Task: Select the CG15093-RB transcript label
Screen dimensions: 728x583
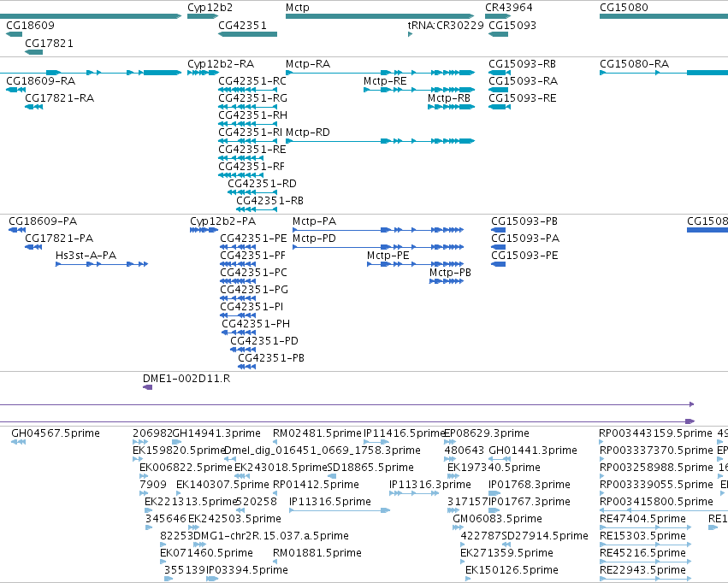Action: tap(523, 63)
